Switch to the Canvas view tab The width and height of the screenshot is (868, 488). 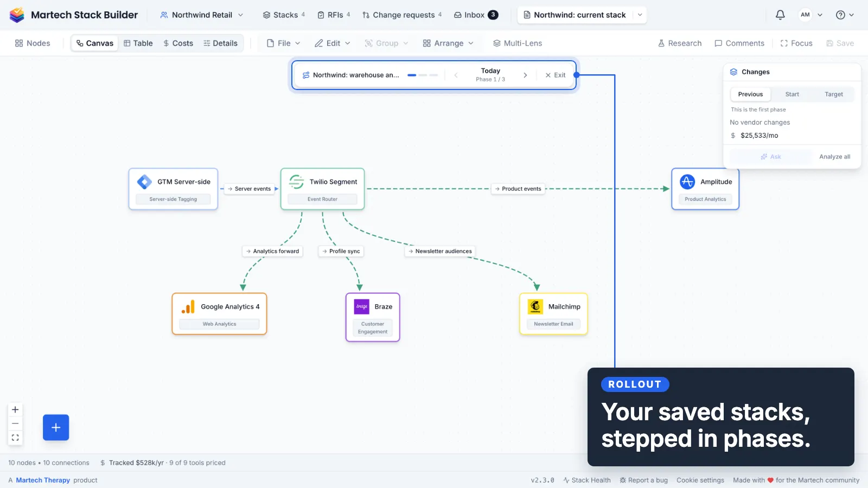(x=95, y=43)
